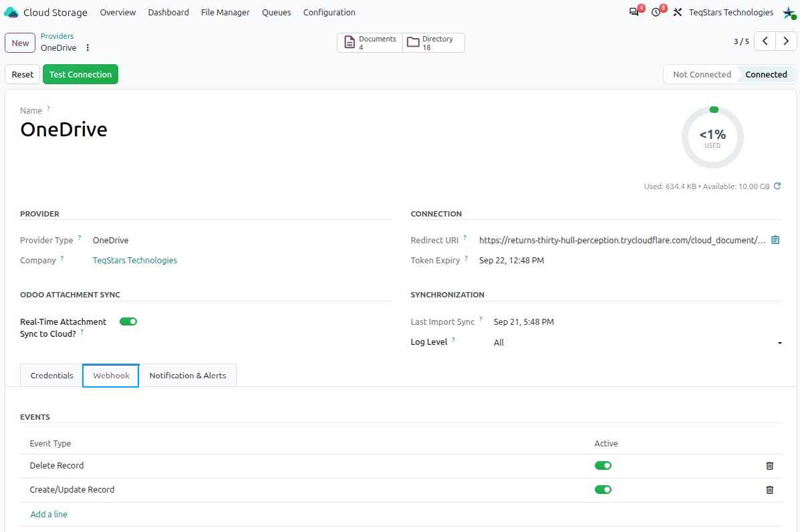
Task: Click the Cloud Storage app logo
Action: click(11, 12)
